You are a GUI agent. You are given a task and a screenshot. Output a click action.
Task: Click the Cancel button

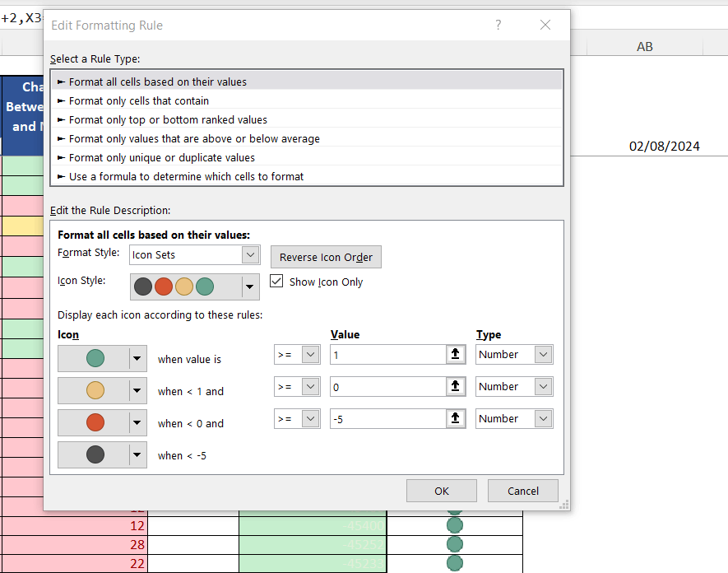pyautogui.click(x=523, y=491)
